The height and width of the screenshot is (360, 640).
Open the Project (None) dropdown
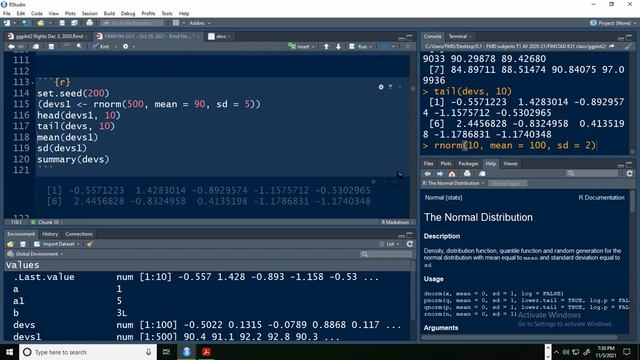pyautogui.click(x=613, y=23)
